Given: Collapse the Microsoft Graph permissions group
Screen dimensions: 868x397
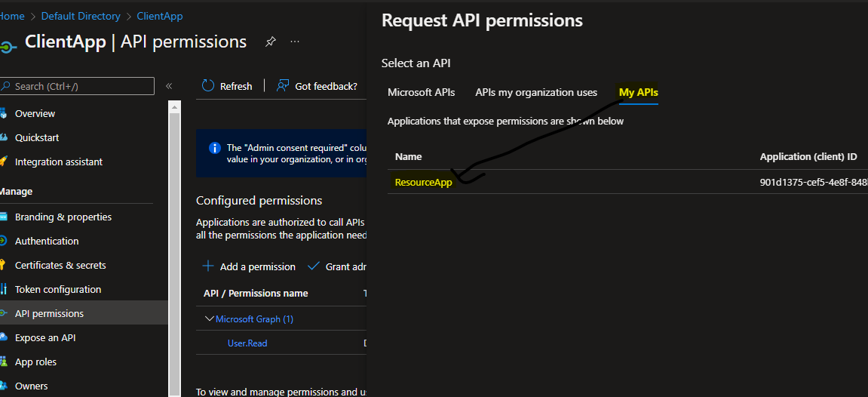Looking at the screenshot, I should 210,319.
